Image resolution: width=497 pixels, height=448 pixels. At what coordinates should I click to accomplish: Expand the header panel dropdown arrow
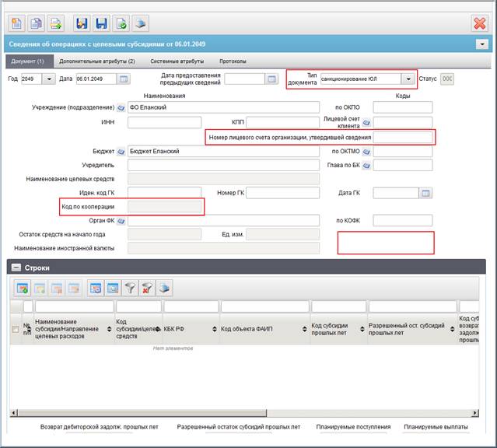[x=481, y=44]
